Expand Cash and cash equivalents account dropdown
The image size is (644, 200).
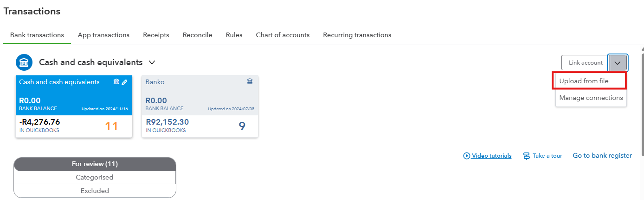152,62
